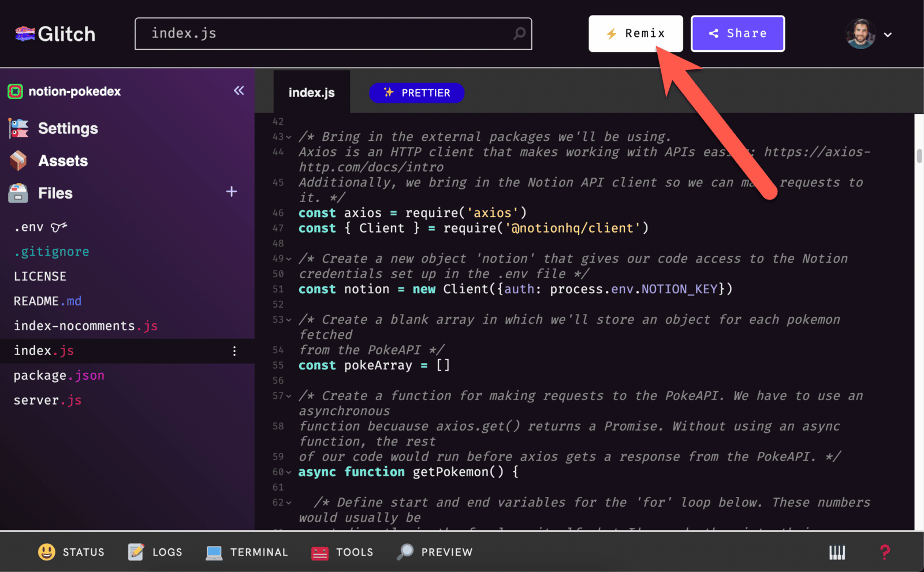Screen dimensions: 924x572
Task: Open the Assets panel via the box icon
Action: pyautogui.click(x=17, y=160)
